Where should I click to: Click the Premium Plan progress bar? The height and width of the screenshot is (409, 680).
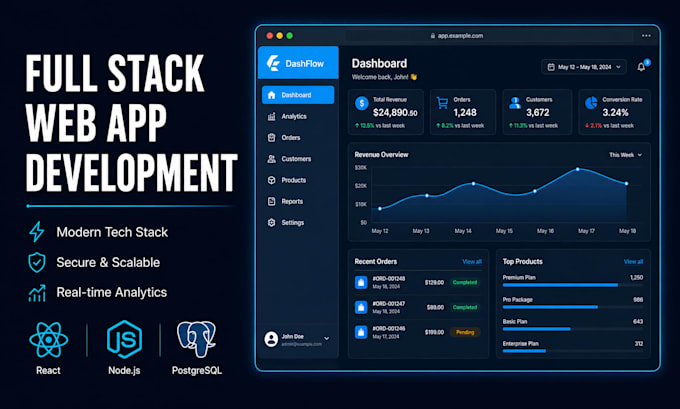573,285
